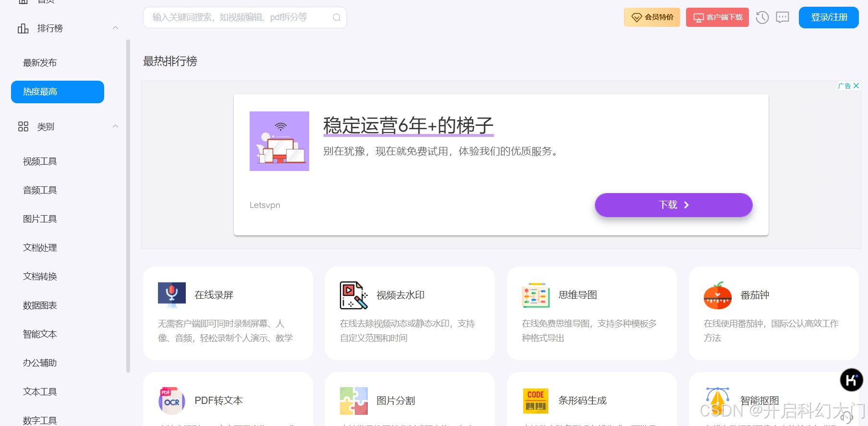The height and width of the screenshot is (426, 868).
Task: Click the search magnifier icon
Action: pyautogui.click(x=337, y=17)
